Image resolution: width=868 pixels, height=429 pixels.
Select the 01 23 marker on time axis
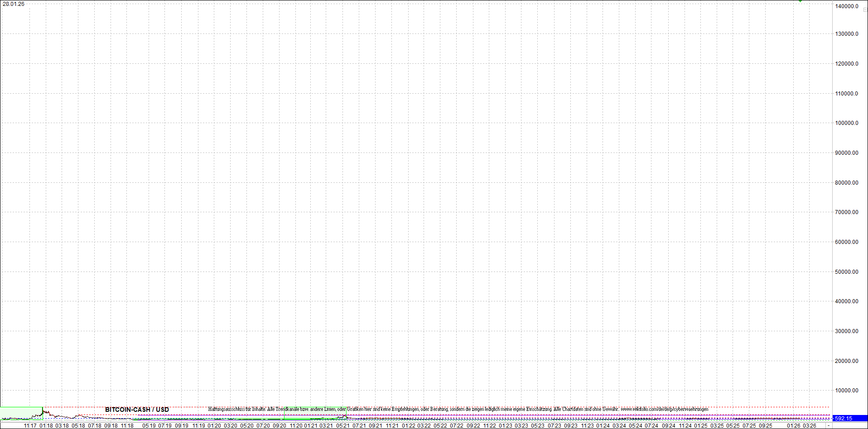505,426
